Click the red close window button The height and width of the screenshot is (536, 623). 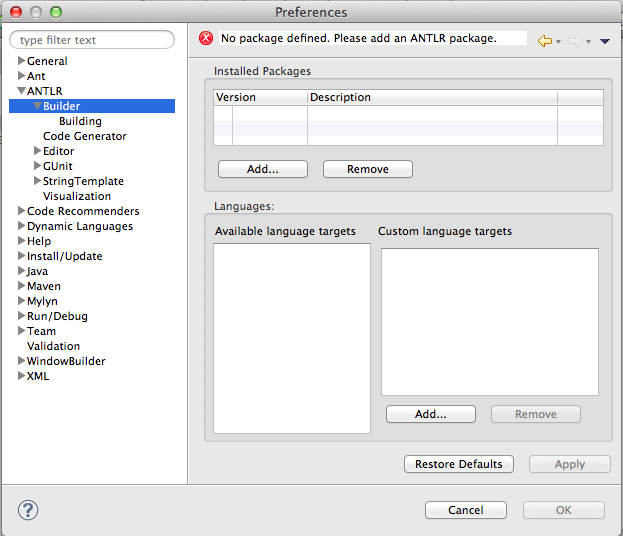(16, 12)
